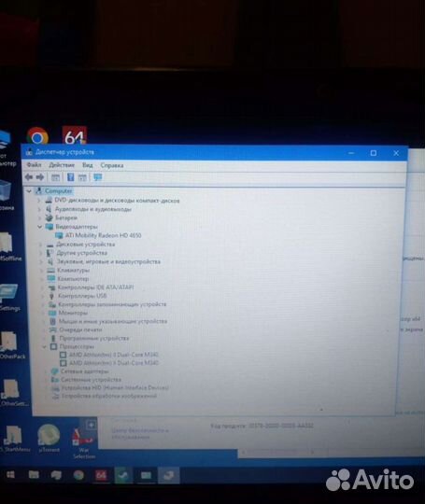Open the red 64 app on taskbar
425x504 pixels.
tap(101, 475)
